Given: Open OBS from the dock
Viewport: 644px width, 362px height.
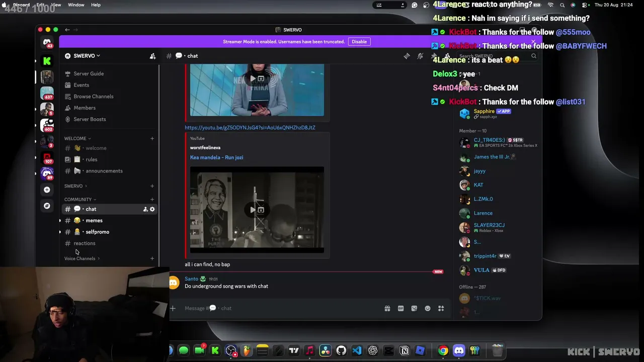Looking at the screenshot, I should point(231,350).
